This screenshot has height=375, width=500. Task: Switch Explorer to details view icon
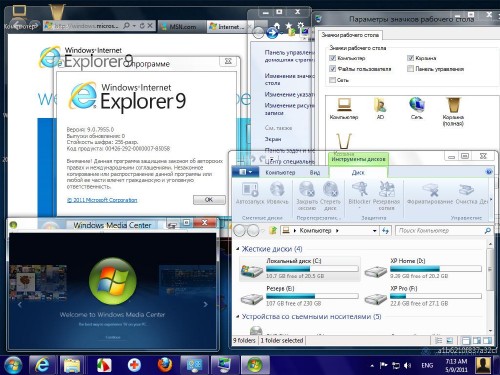[439, 340]
